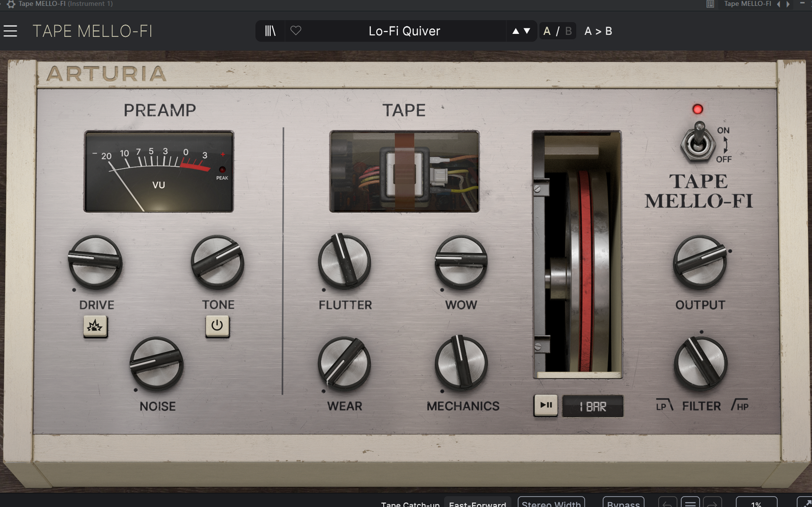Toggle the Drive boost explosion button
Screen dimensions: 812x507
95,326
